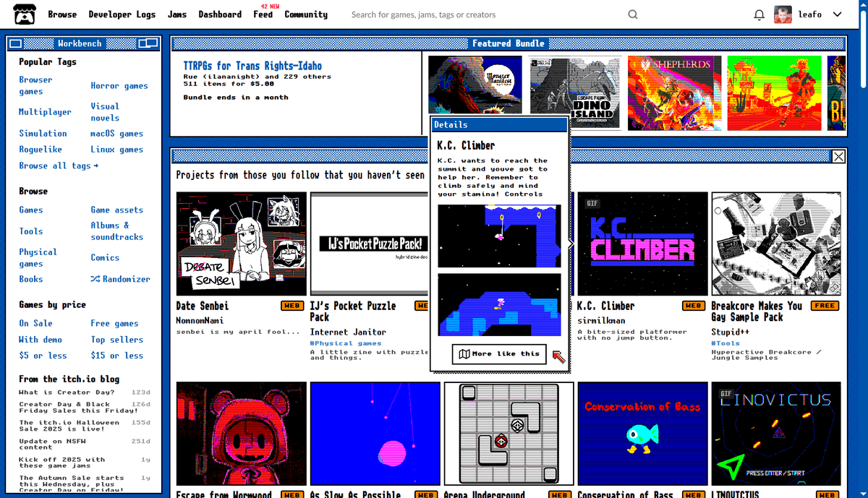Click the carousel next arrow between game cards
The image size is (868, 498).
tap(571, 244)
